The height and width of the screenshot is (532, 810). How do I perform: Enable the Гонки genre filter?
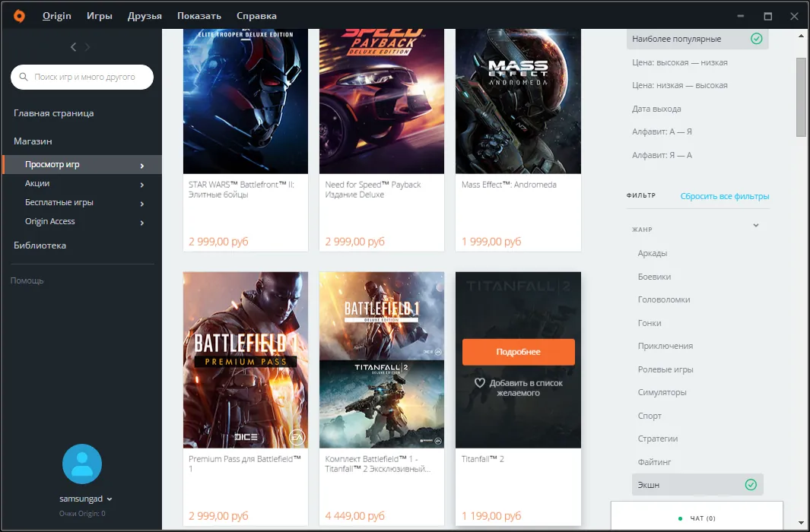[649, 323]
